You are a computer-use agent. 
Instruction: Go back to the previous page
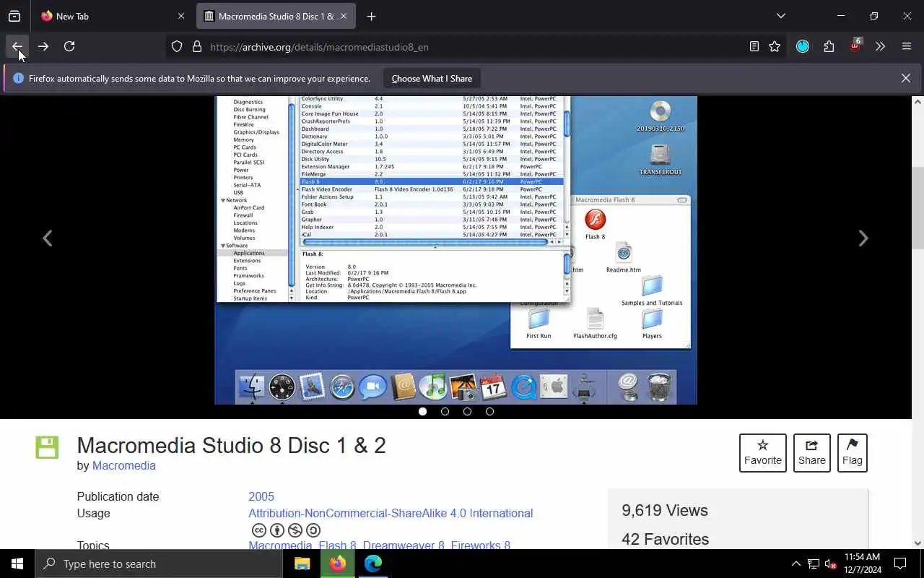point(17,47)
